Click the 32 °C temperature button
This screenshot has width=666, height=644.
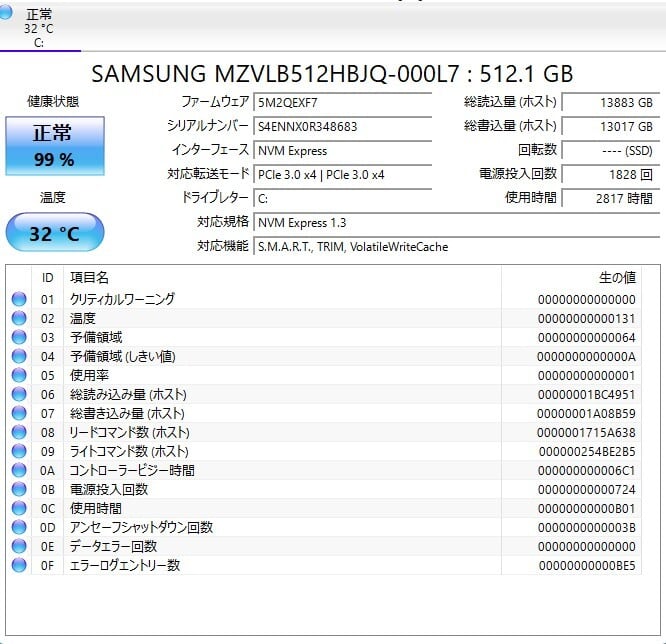coord(54,234)
